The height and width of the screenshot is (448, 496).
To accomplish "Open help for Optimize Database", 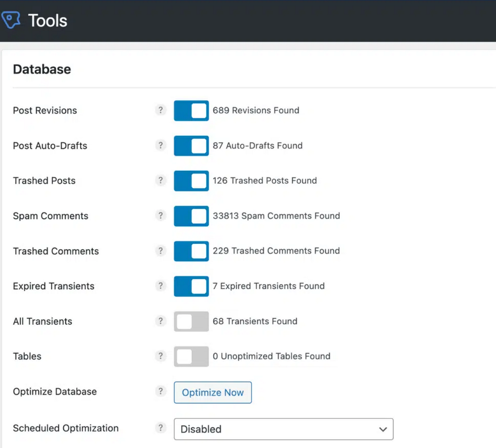I will (x=160, y=391).
